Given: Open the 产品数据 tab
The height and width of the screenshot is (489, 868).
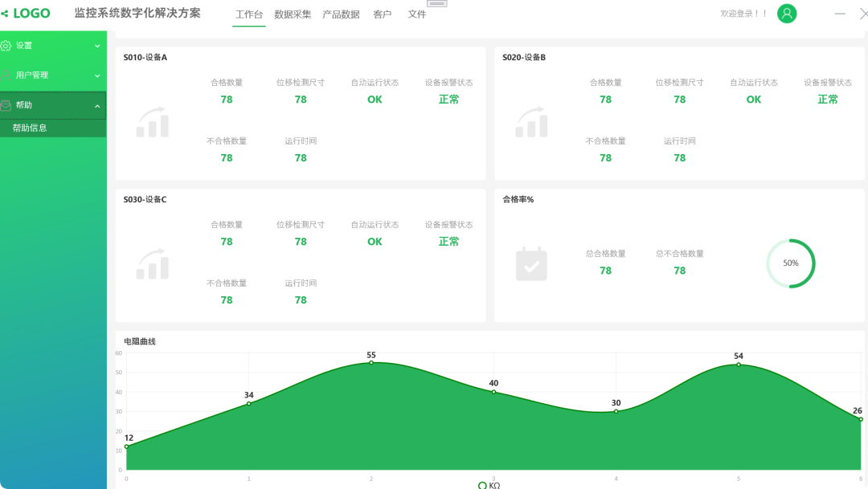Looking at the screenshot, I should [341, 14].
